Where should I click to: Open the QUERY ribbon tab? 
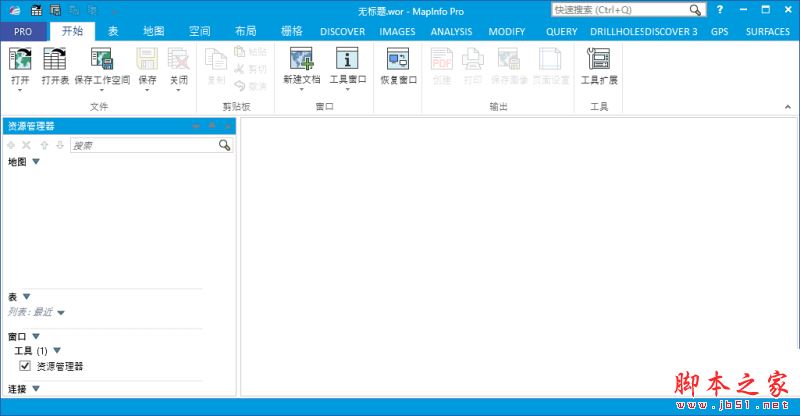(561, 32)
